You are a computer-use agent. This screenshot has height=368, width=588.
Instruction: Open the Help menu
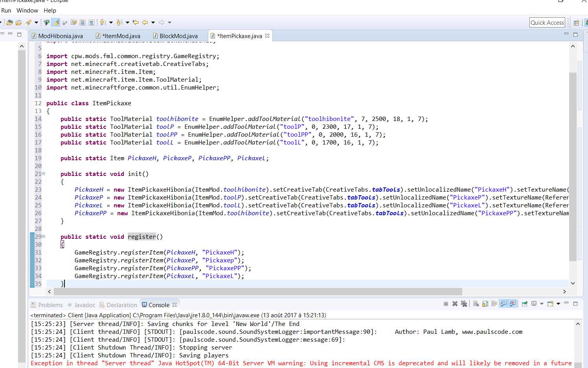point(50,11)
